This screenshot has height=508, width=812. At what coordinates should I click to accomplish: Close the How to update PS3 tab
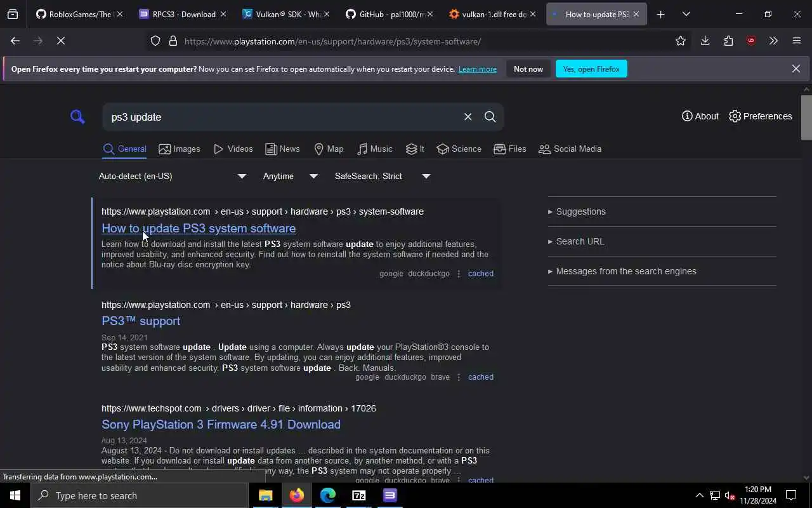pyautogui.click(x=636, y=14)
